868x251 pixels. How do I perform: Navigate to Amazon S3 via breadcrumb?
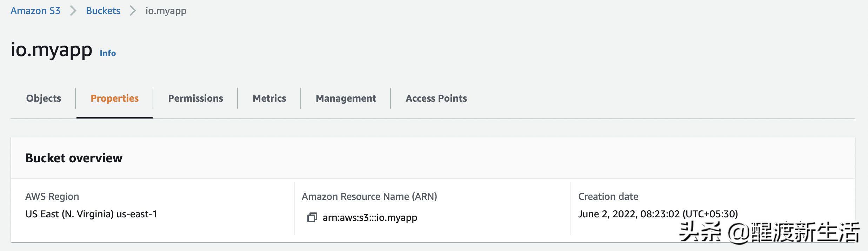35,11
